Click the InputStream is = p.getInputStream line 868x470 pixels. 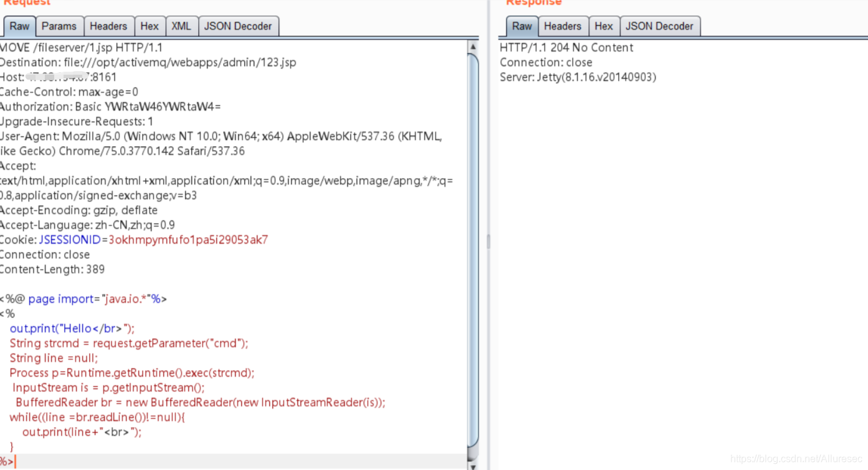pos(108,388)
